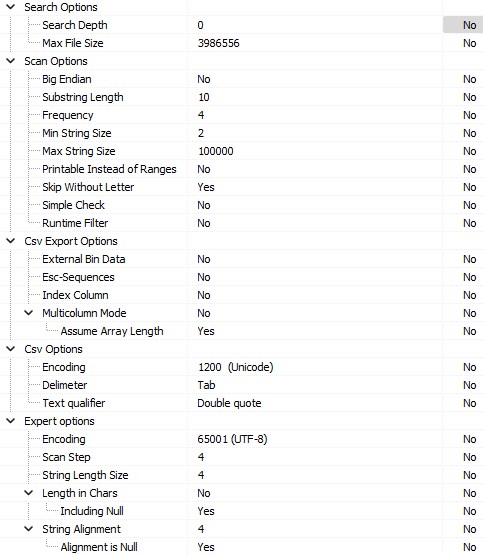The width and height of the screenshot is (483, 555).
Task: Click the highlighted No cell for Search Depth
Action: 463,25
